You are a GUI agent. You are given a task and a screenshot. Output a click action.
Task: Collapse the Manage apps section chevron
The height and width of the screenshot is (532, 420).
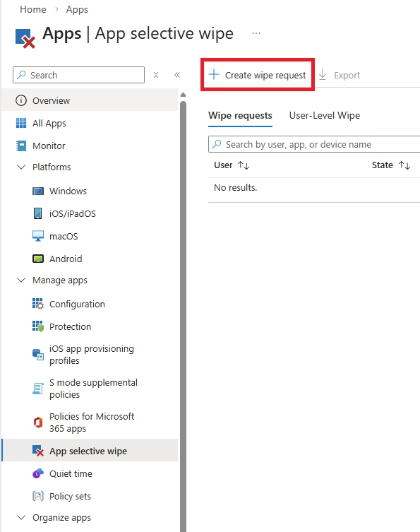click(21, 280)
